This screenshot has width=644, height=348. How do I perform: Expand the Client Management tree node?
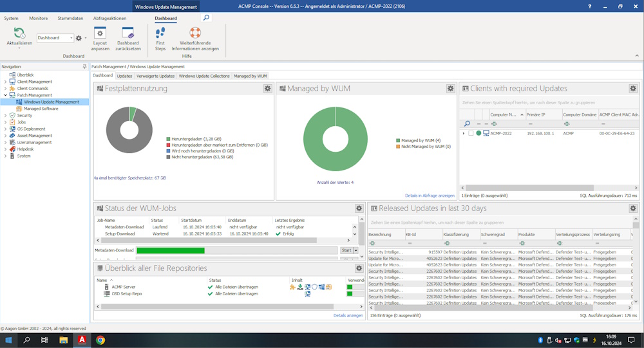(x=5, y=82)
